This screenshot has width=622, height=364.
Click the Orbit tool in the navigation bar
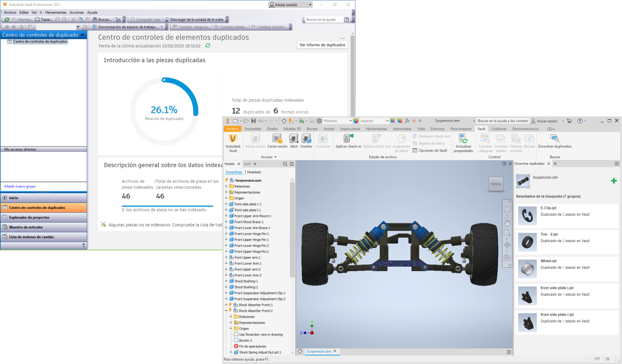coord(507,245)
